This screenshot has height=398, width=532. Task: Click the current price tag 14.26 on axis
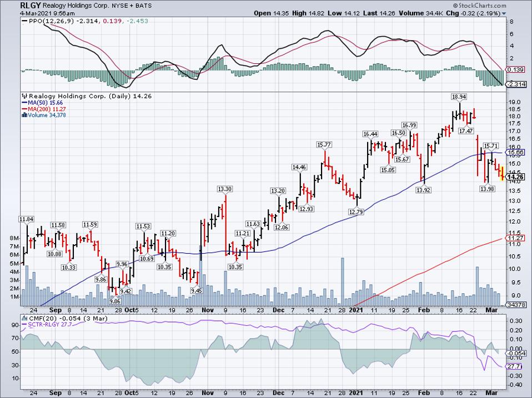point(516,177)
